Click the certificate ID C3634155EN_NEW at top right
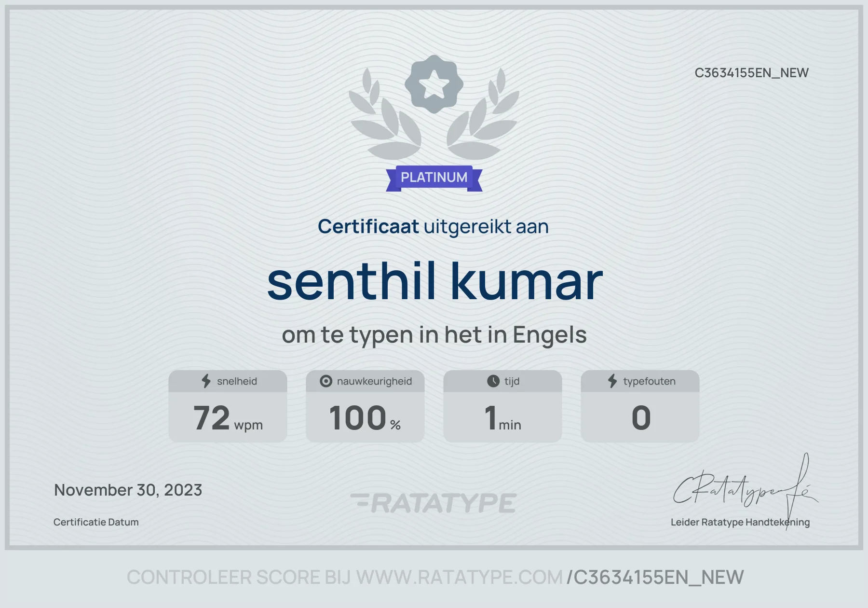Screen dimensions: 868x608 pos(751,73)
